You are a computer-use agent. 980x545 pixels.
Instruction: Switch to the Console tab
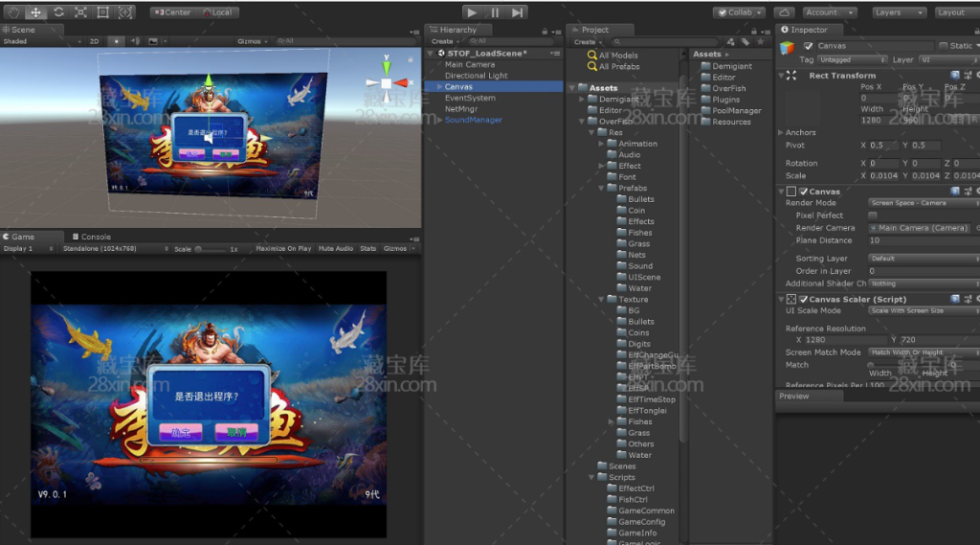[x=95, y=237]
